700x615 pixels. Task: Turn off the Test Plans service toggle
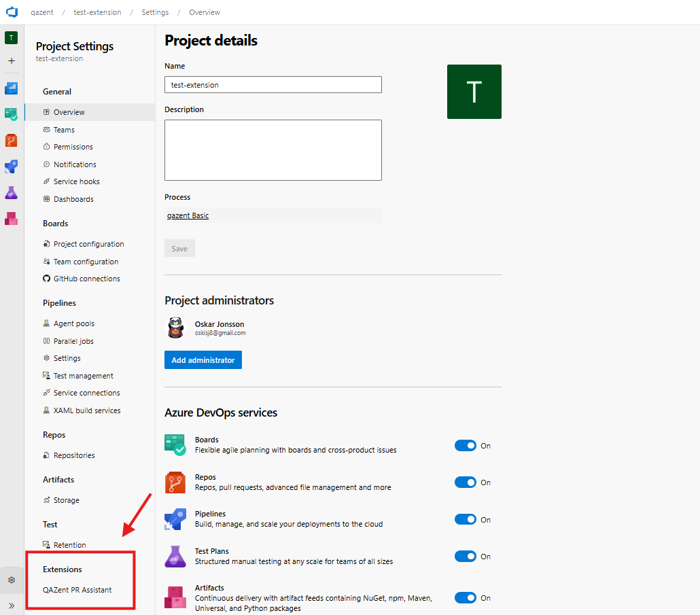click(x=465, y=557)
